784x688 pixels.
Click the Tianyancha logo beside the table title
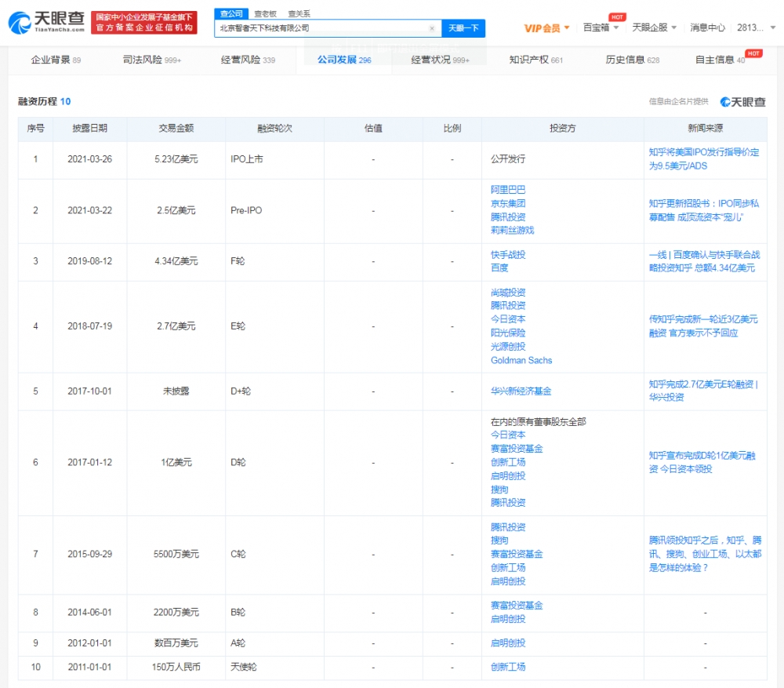(742, 102)
